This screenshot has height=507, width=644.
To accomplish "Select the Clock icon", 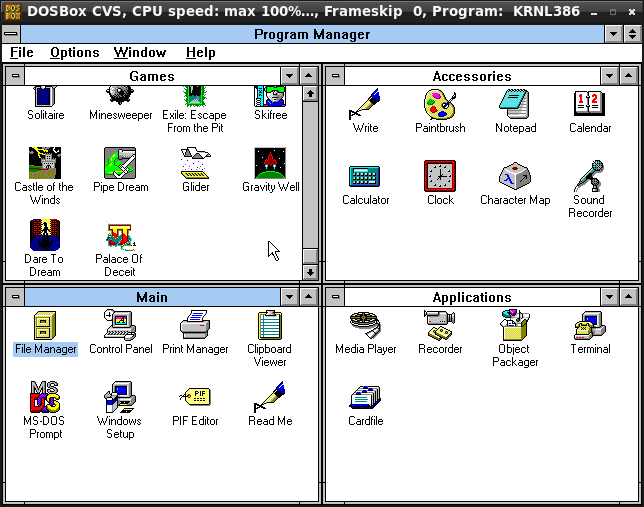I will tap(440, 176).
